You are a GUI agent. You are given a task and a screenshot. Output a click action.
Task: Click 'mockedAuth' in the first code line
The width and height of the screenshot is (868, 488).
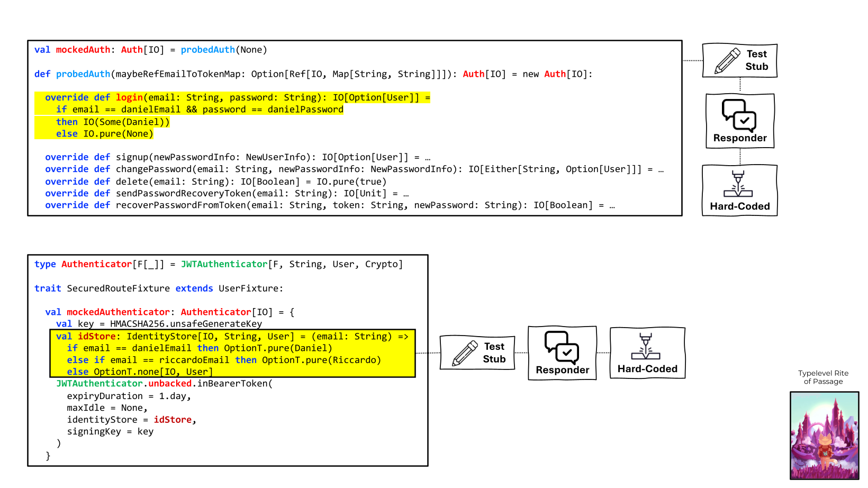click(83, 50)
